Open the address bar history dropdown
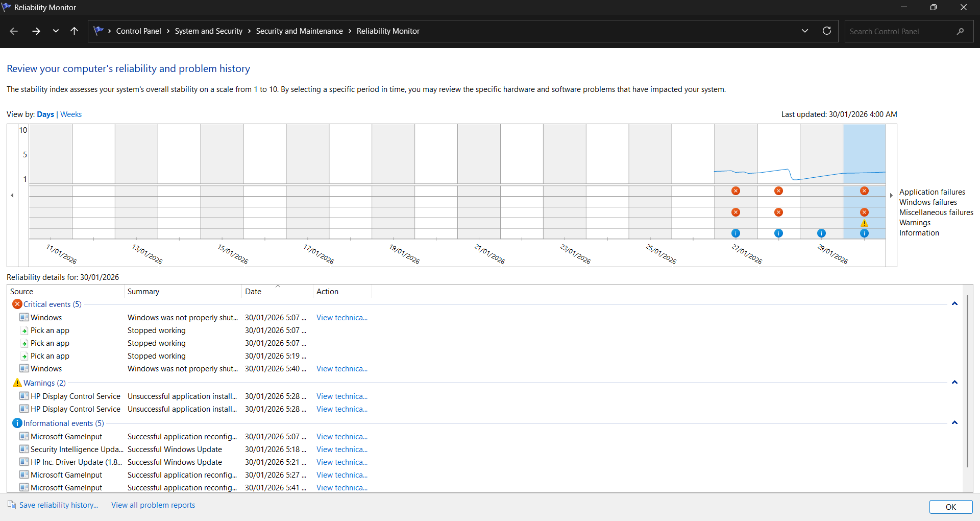This screenshot has width=980, height=521. tap(805, 31)
